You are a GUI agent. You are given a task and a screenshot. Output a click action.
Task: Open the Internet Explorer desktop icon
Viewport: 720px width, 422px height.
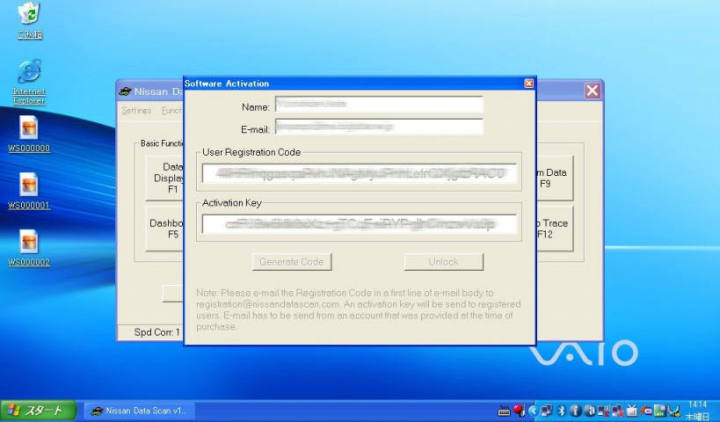[x=29, y=82]
